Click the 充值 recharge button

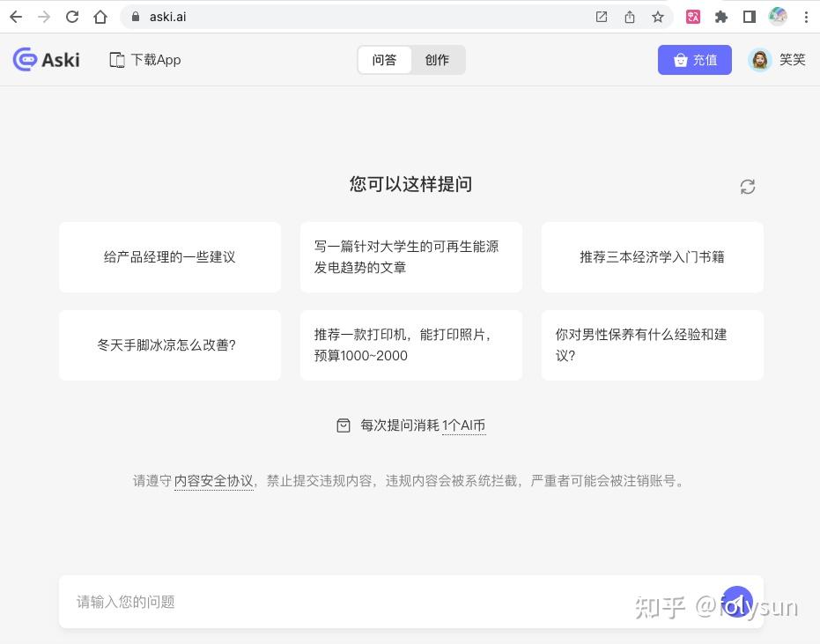pos(695,59)
